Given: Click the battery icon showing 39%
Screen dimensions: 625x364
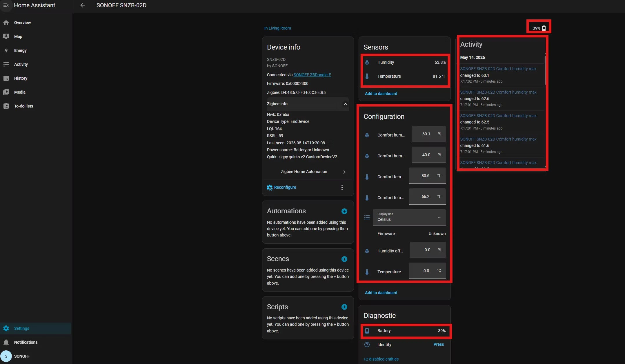Looking at the screenshot, I should (544, 28).
